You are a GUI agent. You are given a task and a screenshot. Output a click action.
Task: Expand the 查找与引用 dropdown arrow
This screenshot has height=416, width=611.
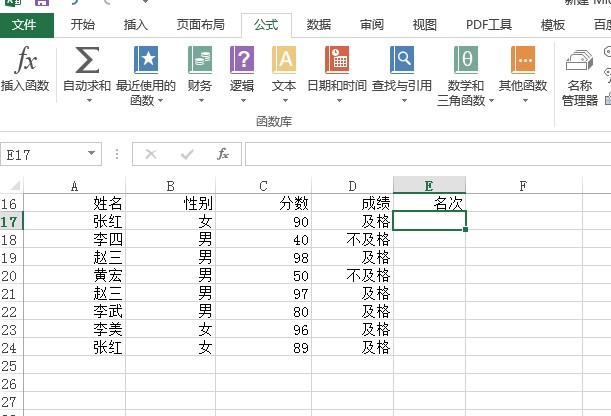point(404,100)
